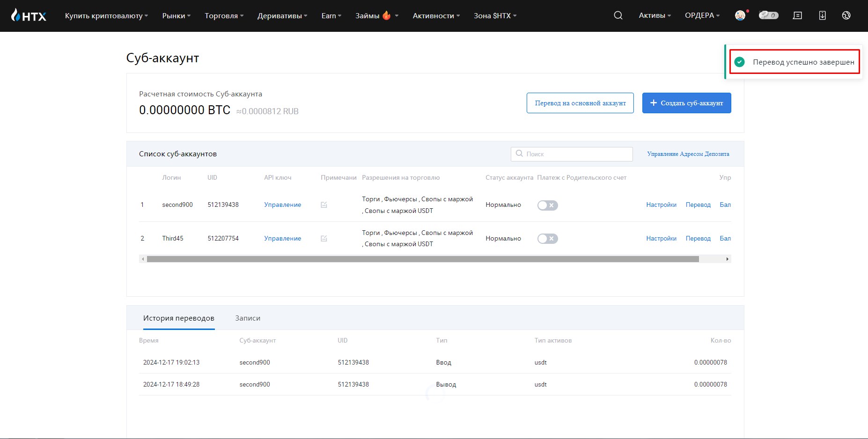Toggle parent account payment for Third45

pyautogui.click(x=547, y=239)
